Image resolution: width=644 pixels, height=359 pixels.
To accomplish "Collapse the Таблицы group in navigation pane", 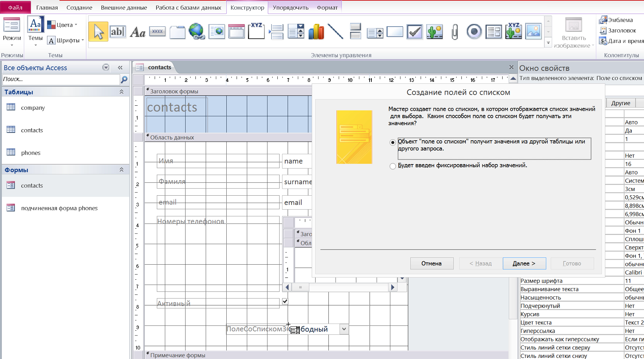I will [122, 92].
